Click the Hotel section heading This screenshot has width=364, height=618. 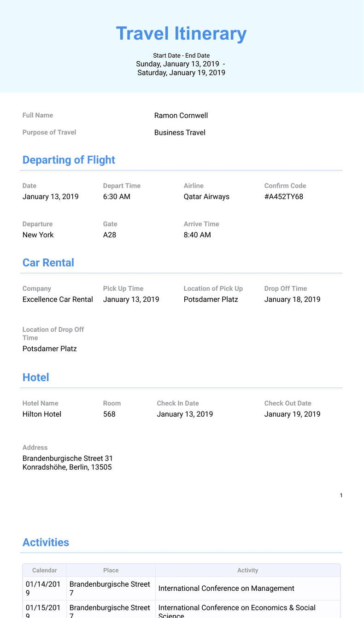[36, 377]
